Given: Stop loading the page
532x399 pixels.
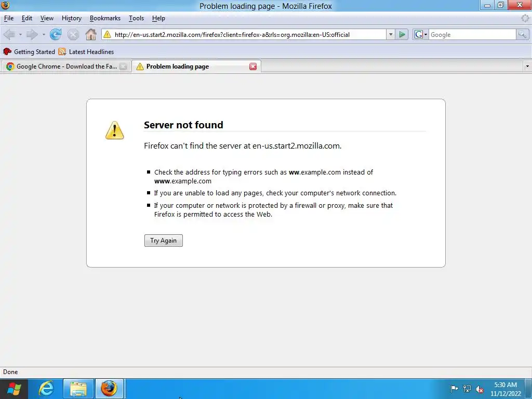Looking at the screenshot, I should point(73,34).
